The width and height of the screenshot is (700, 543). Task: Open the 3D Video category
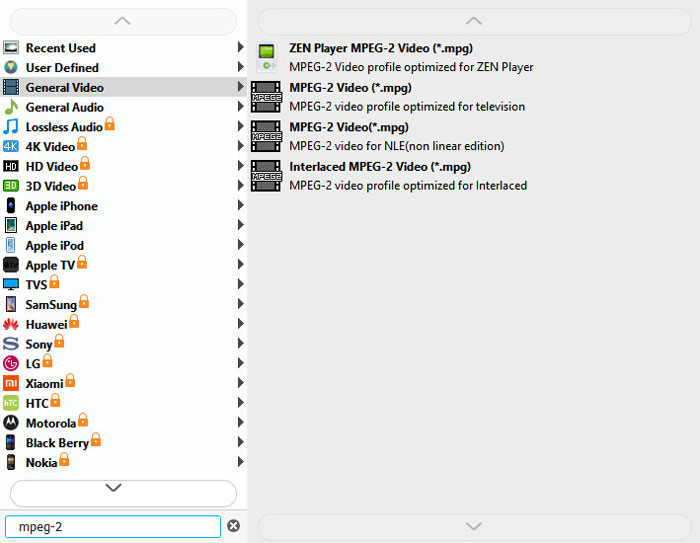click(124, 186)
